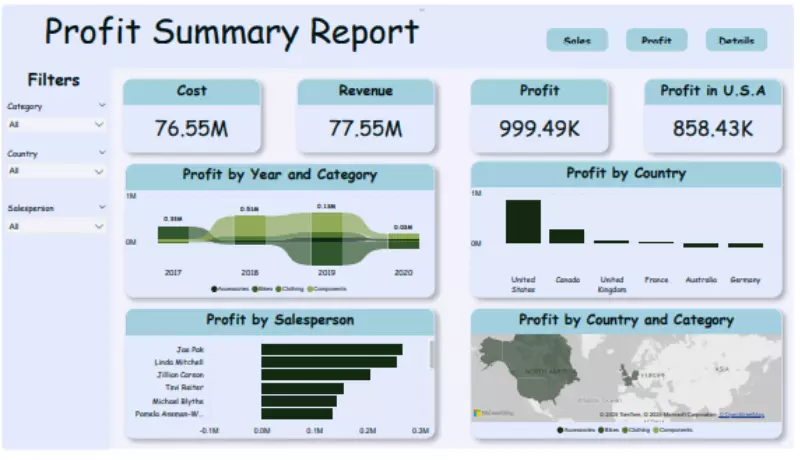Click the 2018 ribbon chart column

[250, 230]
